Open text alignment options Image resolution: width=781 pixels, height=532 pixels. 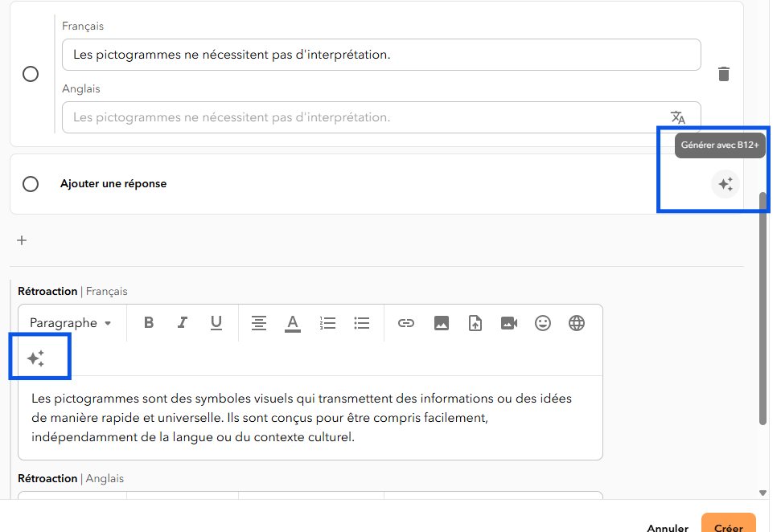[258, 323]
